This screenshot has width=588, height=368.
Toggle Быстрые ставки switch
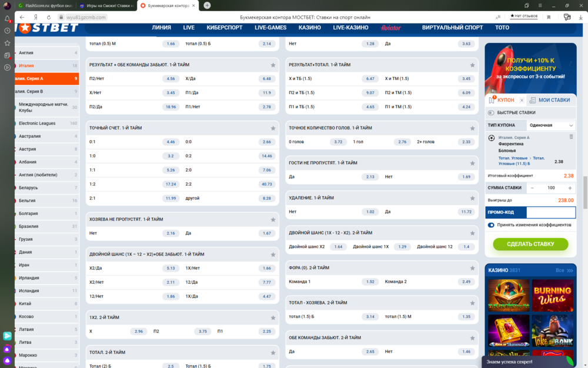coord(491,112)
